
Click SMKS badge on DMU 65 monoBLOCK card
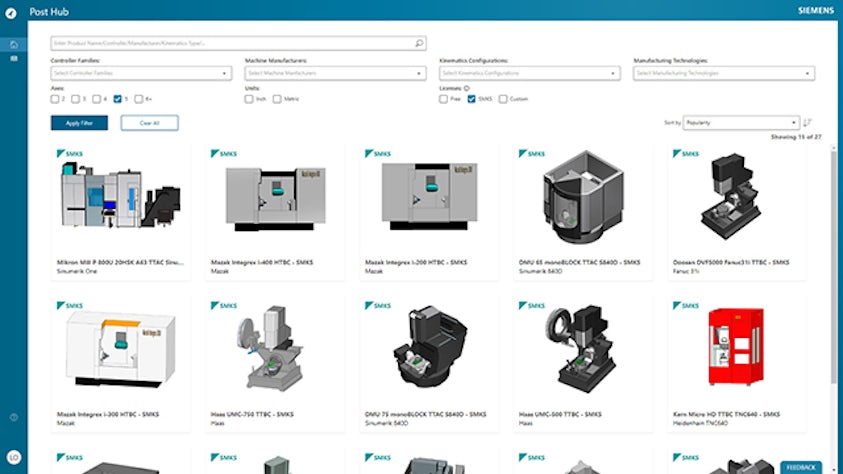point(532,154)
